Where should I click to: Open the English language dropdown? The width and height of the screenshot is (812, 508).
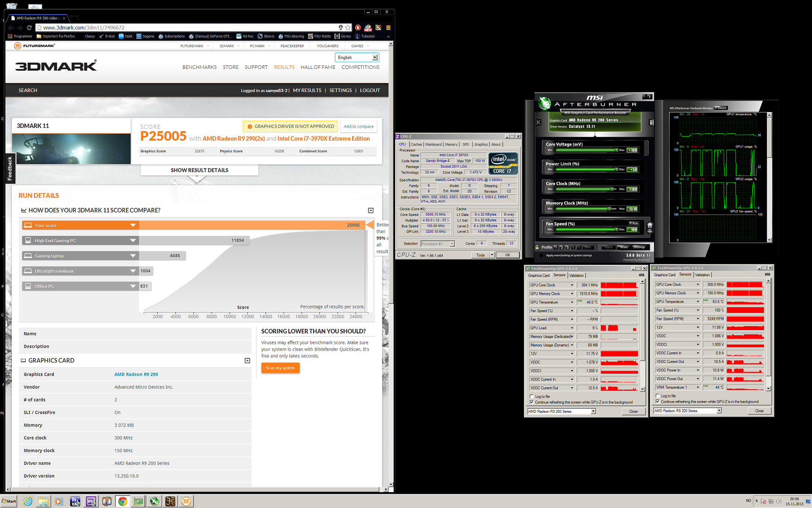pos(357,58)
